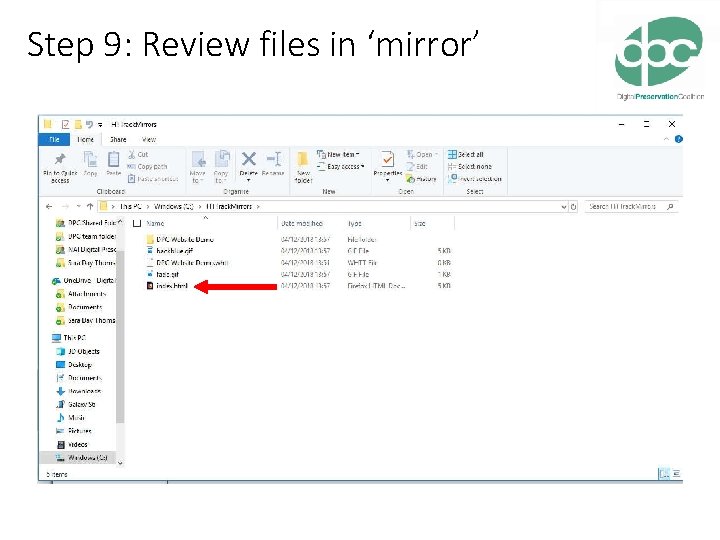This screenshot has width=720, height=540.
Task: Sort by the Size column header
Action: point(420,224)
